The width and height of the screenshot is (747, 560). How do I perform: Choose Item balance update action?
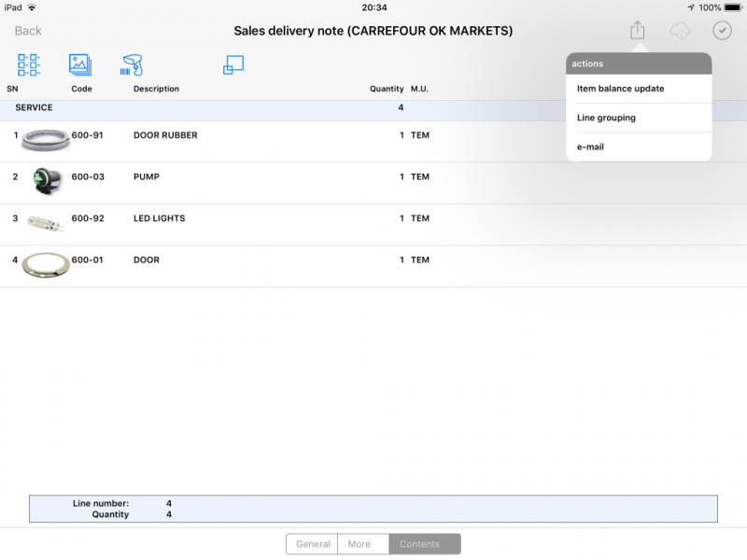[x=639, y=89]
